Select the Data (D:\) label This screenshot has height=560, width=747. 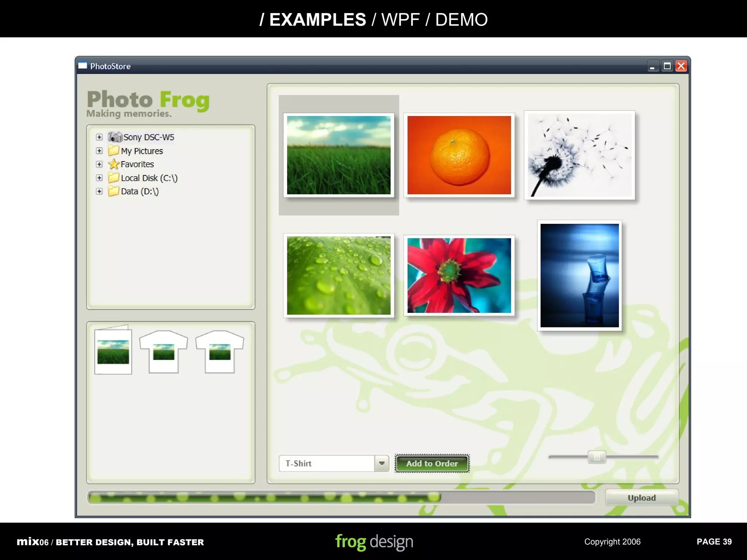(x=140, y=191)
